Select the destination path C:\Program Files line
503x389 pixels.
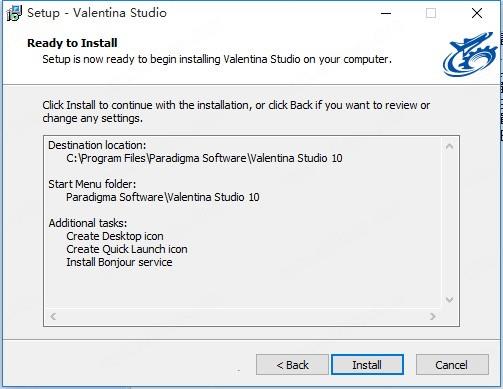click(204, 158)
